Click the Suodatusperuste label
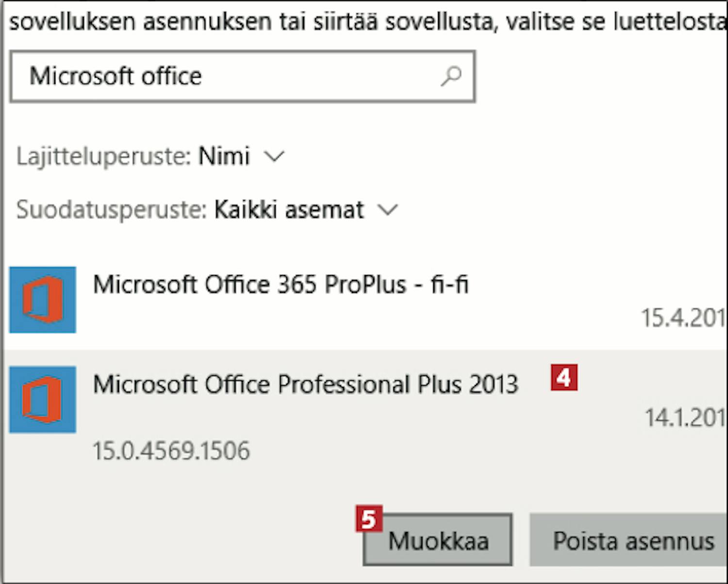 tap(112, 210)
